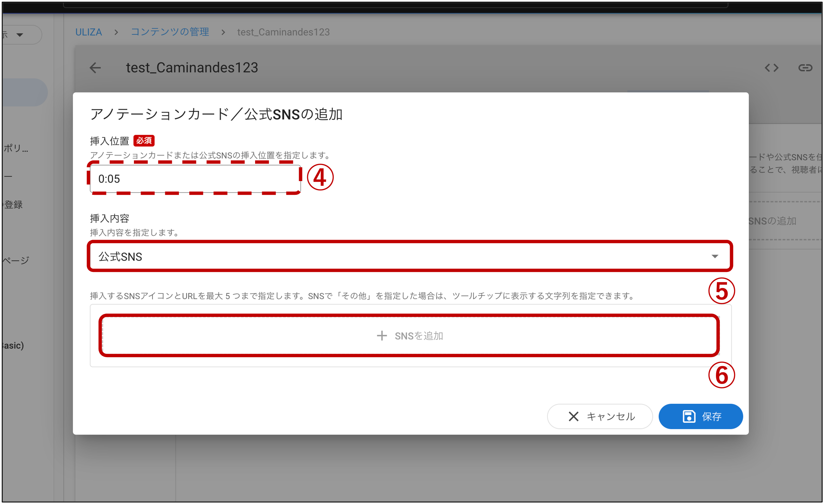Click the SNSの追加 area in background panel
823x504 pixels.
pos(772,221)
